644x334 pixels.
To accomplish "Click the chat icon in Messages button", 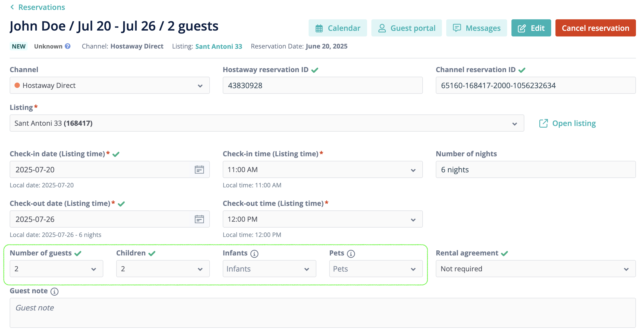I will 457,28.
